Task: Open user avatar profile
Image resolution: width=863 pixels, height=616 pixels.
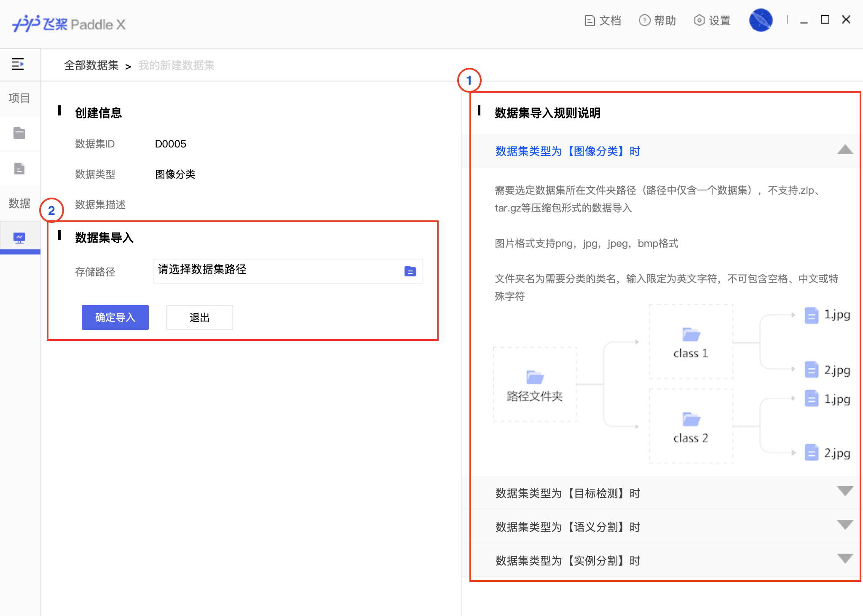Action: (761, 20)
